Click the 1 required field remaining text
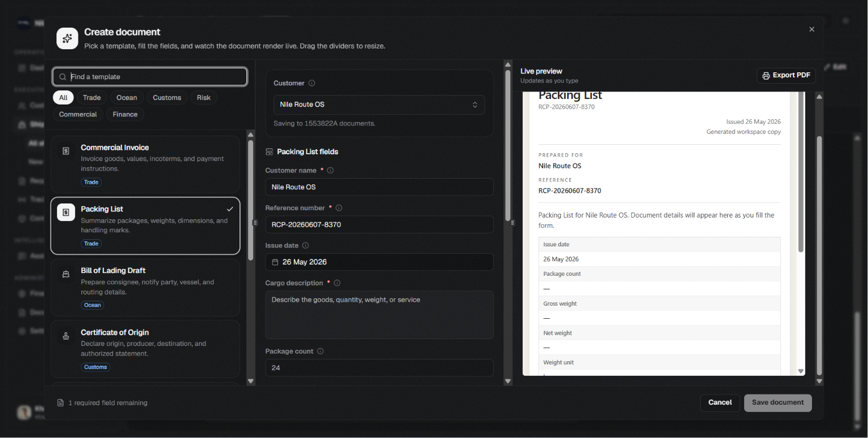This screenshot has height=438, width=868. click(x=108, y=403)
